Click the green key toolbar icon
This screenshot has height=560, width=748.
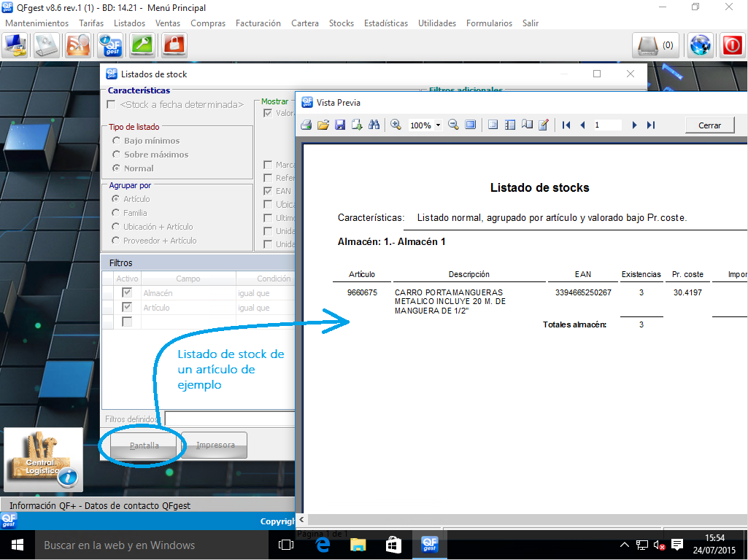coord(142,46)
